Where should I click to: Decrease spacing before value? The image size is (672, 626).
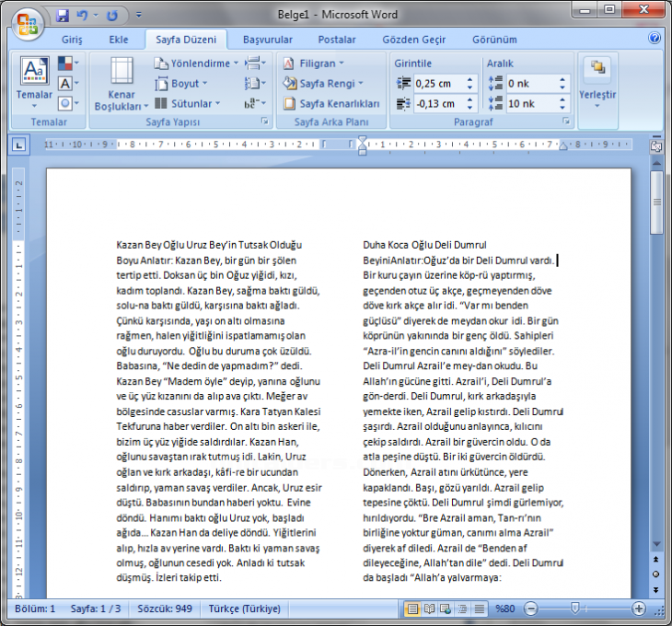[x=562, y=87]
